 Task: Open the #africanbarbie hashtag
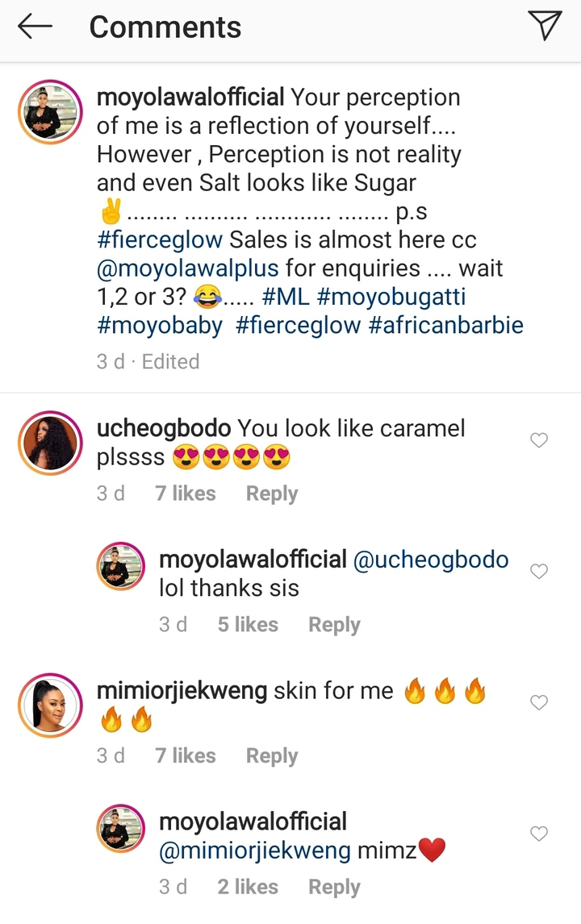tap(446, 325)
